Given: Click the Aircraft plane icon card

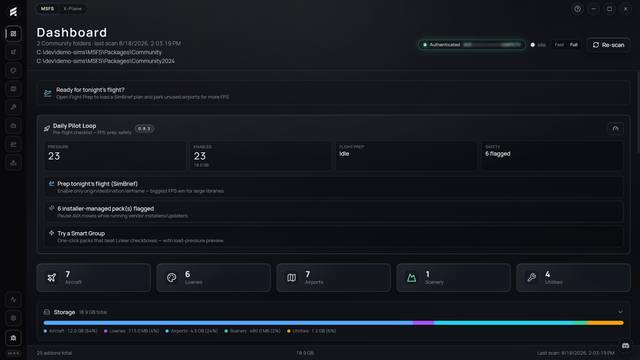Looking at the screenshot, I should click(51, 278).
